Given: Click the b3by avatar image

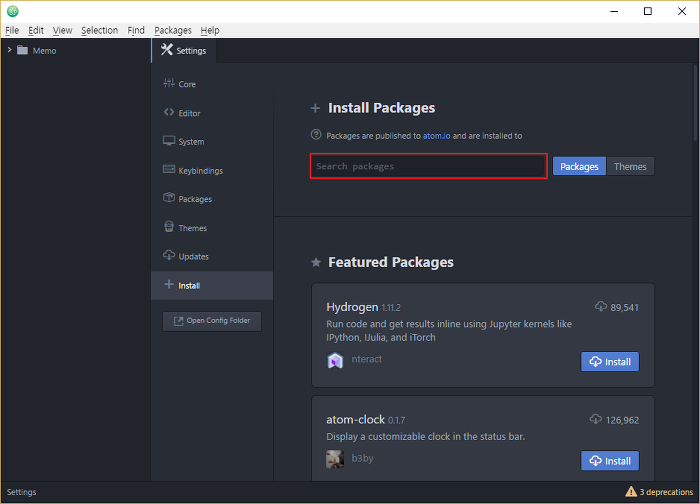Looking at the screenshot, I should [335, 459].
